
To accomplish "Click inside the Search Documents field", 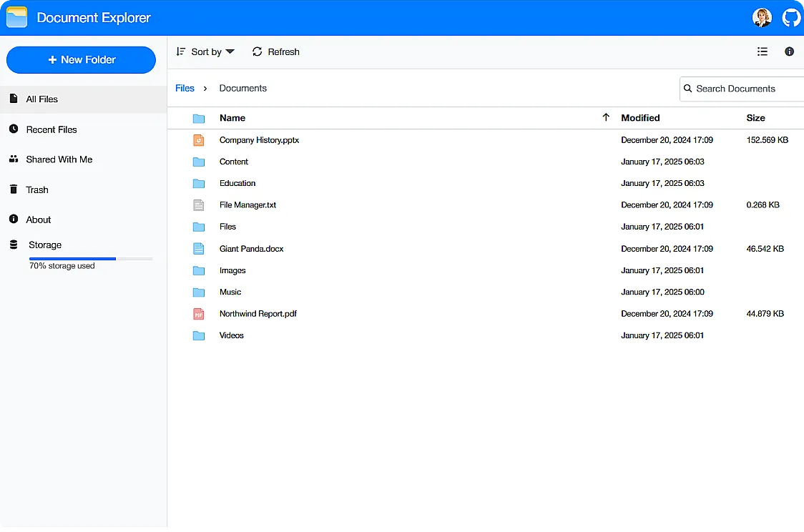I will 737,88.
